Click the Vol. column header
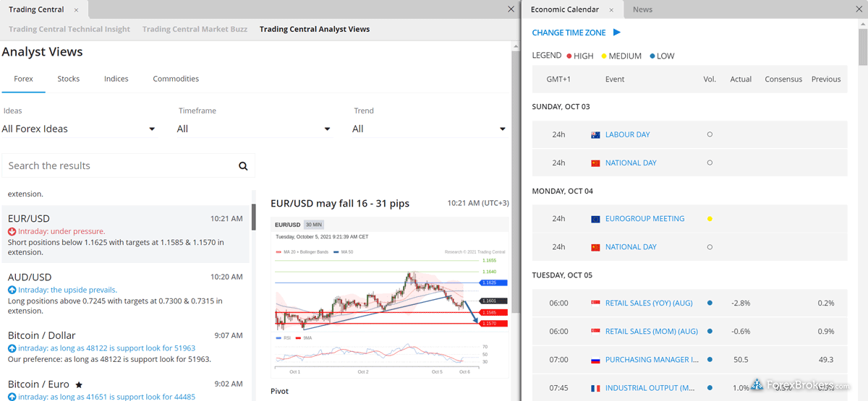Viewport: 868px width, 401px height. click(x=710, y=79)
